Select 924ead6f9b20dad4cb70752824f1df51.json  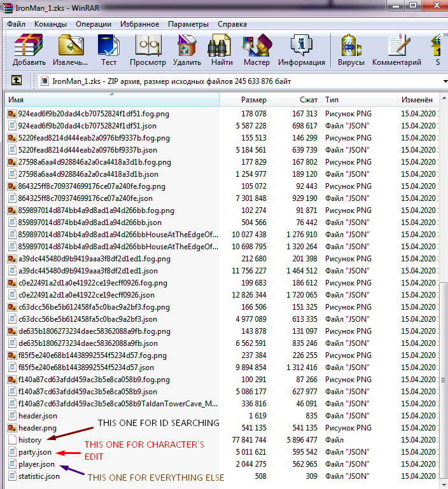[x=87, y=126]
